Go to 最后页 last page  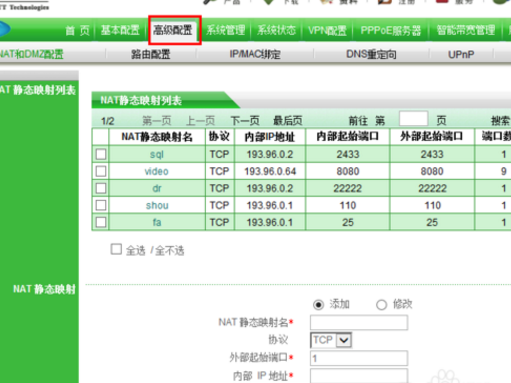click(x=288, y=121)
